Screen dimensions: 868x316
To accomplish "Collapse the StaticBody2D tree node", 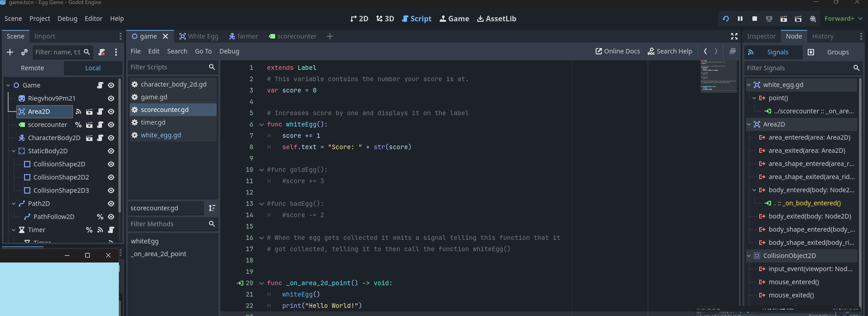I will (x=14, y=151).
